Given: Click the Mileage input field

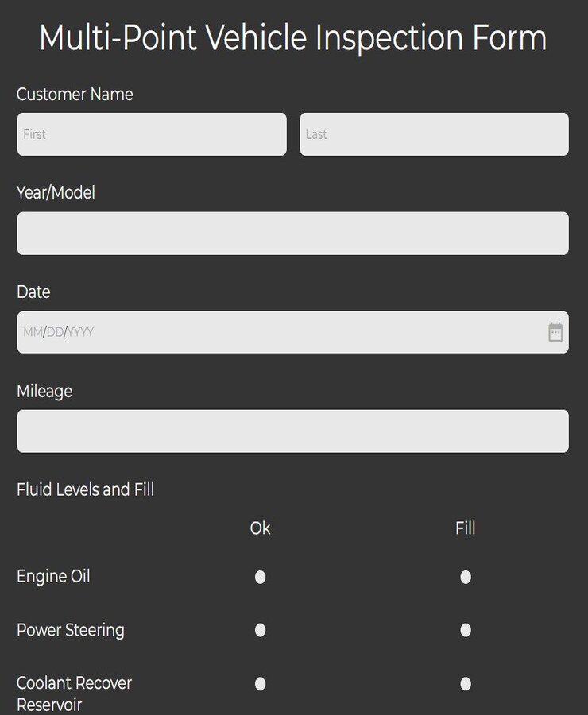Looking at the screenshot, I should point(292,431).
